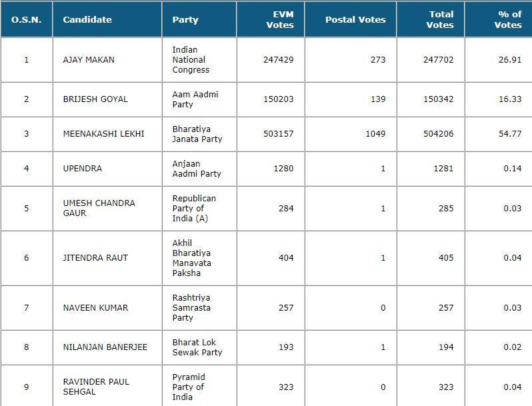
Task: Click on NILANJAN BANERJEE cell
Action: point(105,347)
